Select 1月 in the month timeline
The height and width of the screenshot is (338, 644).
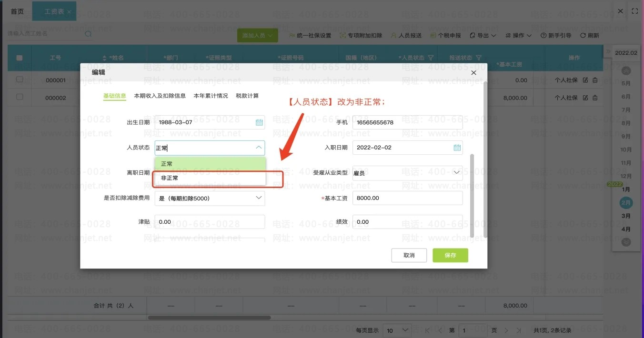click(626, 189)
